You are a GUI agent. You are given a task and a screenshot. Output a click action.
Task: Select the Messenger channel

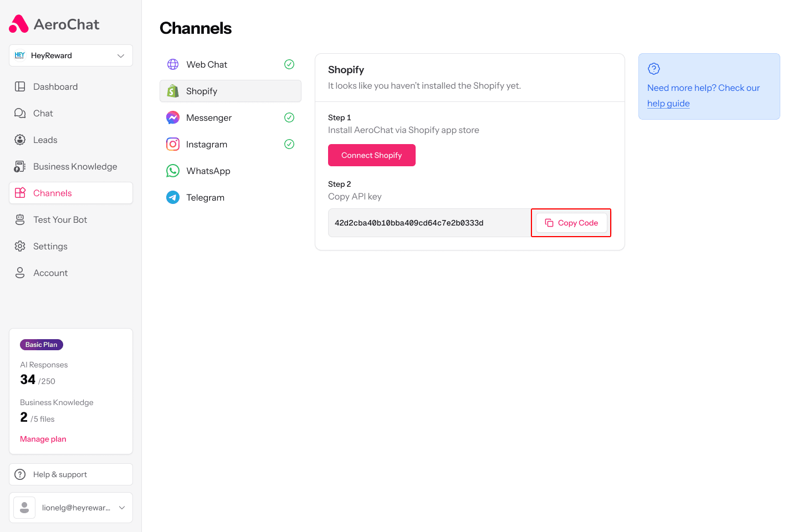231,117
